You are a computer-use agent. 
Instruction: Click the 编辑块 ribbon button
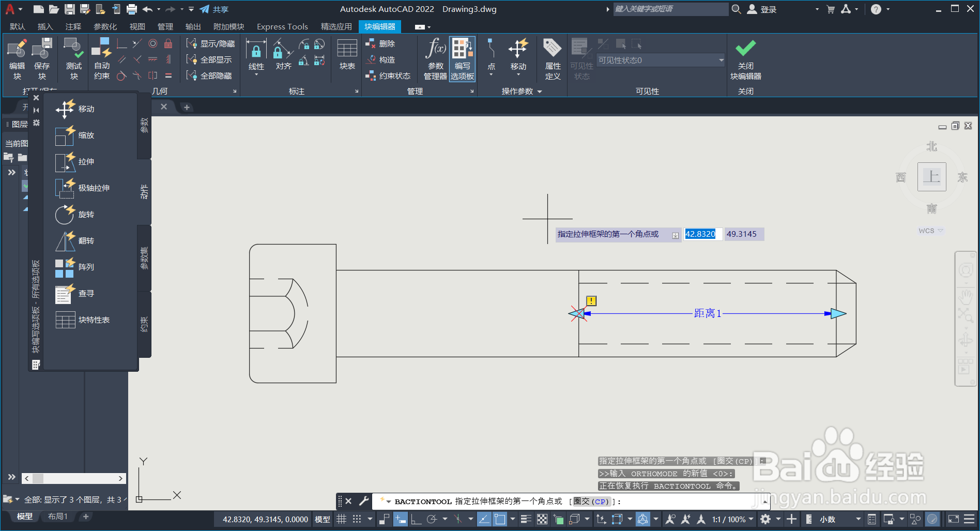pos(17,59)
